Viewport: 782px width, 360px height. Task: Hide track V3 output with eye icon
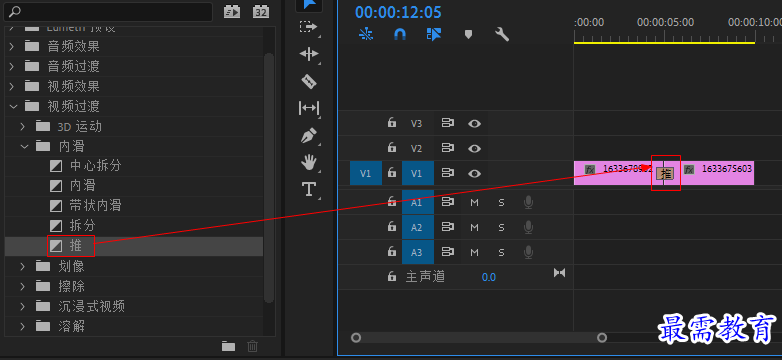474,123
